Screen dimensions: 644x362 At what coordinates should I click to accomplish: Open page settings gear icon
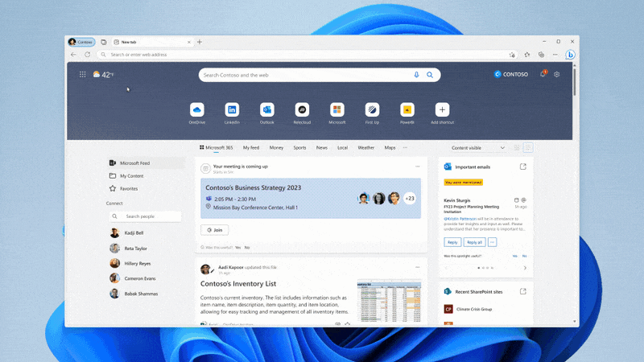pyautogui.click(x=556, y=74)
